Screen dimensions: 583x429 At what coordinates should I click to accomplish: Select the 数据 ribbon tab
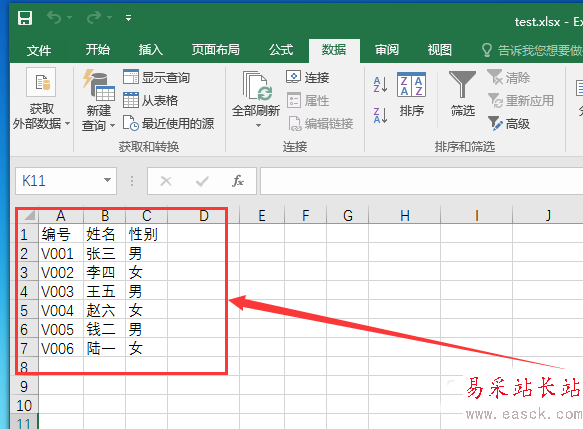click(334, 50)
